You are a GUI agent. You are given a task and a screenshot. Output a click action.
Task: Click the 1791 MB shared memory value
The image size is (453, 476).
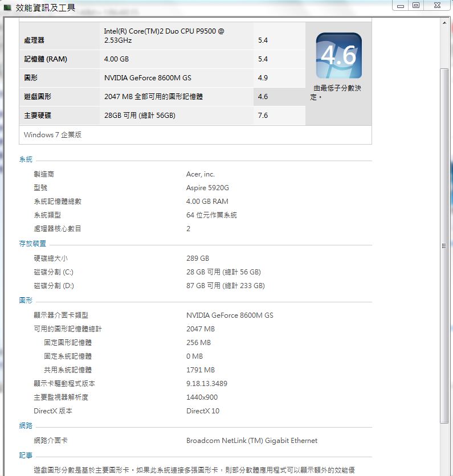point(201,370)
